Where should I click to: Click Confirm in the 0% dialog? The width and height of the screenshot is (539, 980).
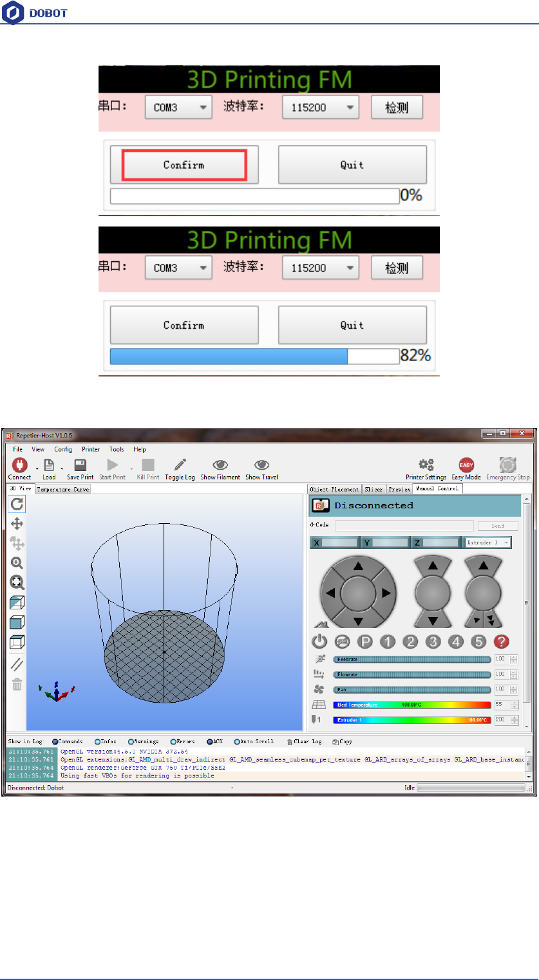click(184, 165)
